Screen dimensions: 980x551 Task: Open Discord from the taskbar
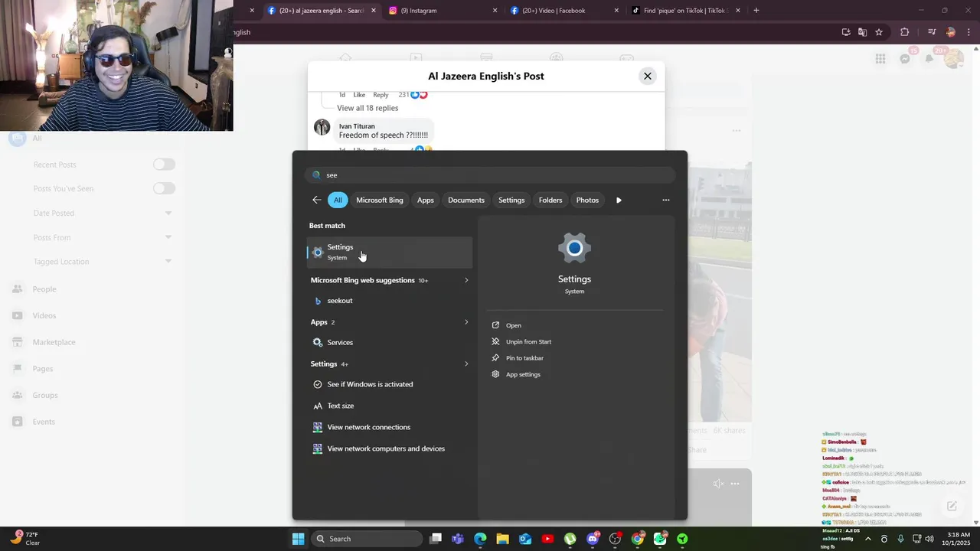593,539
